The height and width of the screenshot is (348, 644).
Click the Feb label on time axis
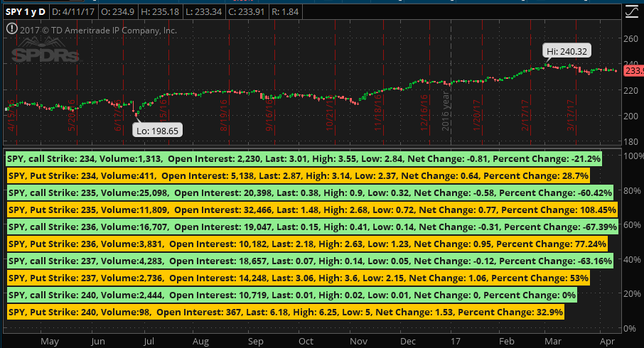506,342
